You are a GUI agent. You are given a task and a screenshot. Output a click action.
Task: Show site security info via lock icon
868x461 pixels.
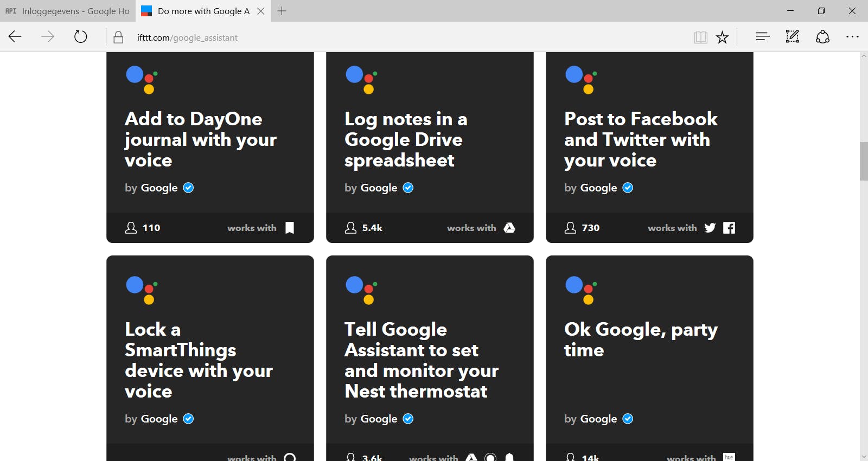point(118,37)
